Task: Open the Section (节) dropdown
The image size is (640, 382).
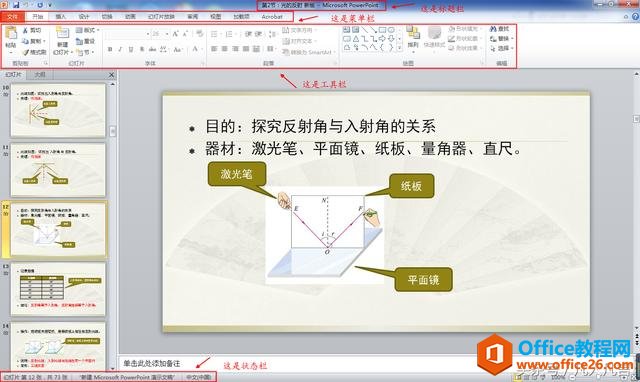Action: pyautogui.click(x=85, y=52)
